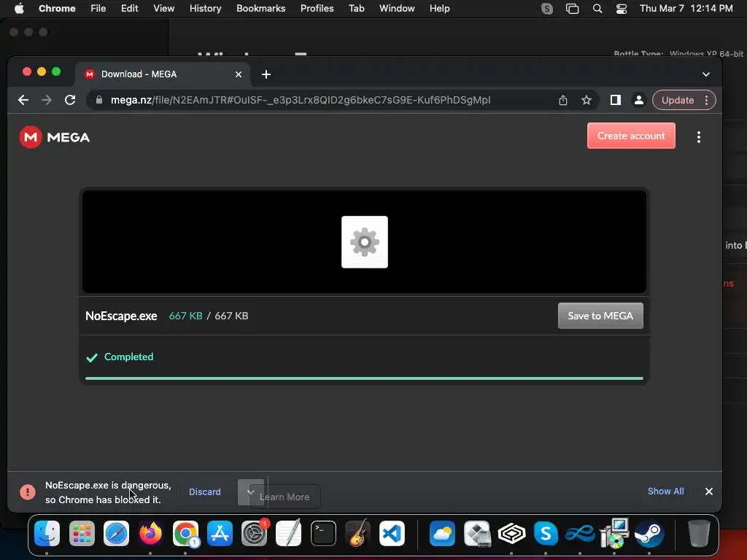Image resolution: width=747 pixels, height=560 pixels.
Task: Open Visual Studio Code from the Dock
Action: [x=392, y=533]
